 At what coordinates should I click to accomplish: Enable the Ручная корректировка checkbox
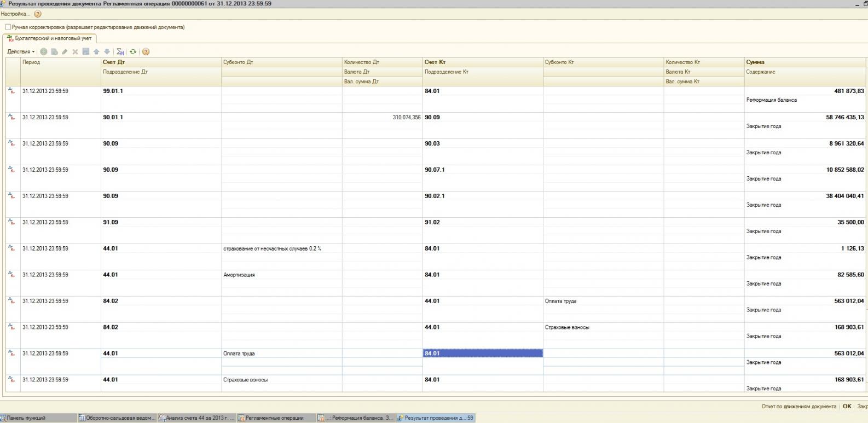(8, 27)
